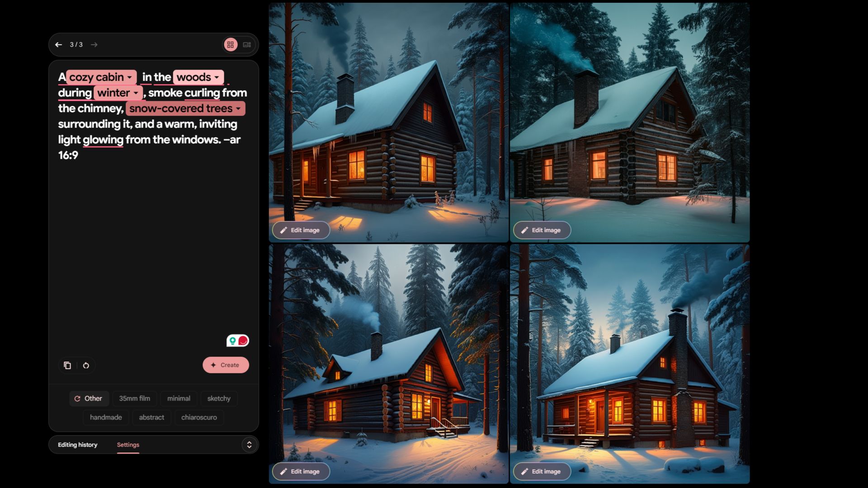
Task: Click the list view icon
Action: (x=247, y=44)
